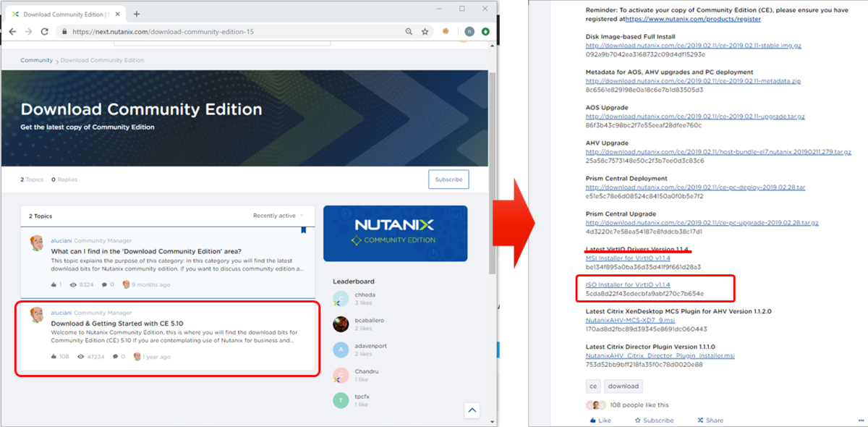
Task: Click Chandru's leaderboard avatar
Action: 341,375
